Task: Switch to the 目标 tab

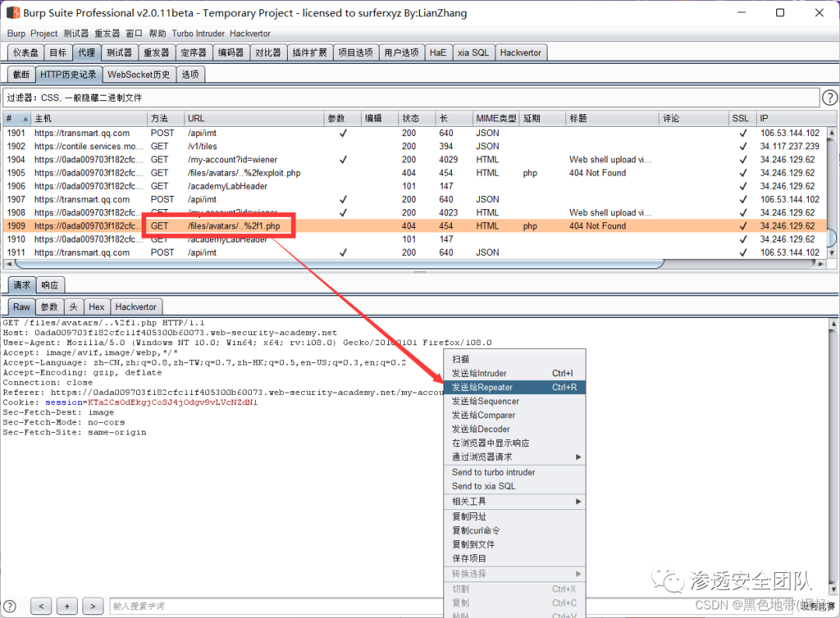Action: [x=58, y=53]
